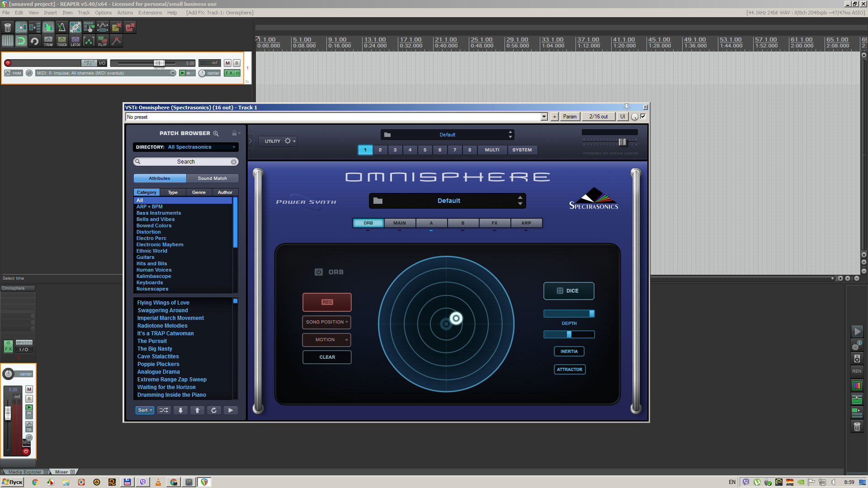
Task: Toggle the grid lines icon in toolbar
Action: tap(7, 41)
